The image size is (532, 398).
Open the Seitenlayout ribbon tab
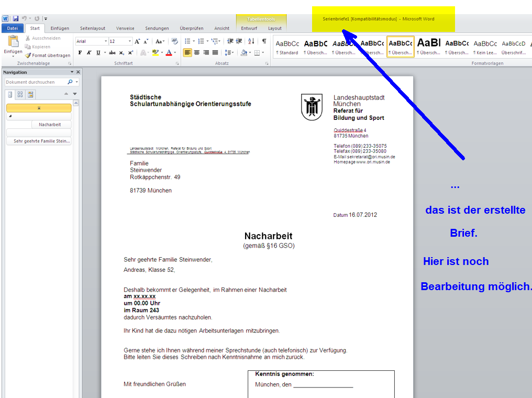click(x=92, y=28)
